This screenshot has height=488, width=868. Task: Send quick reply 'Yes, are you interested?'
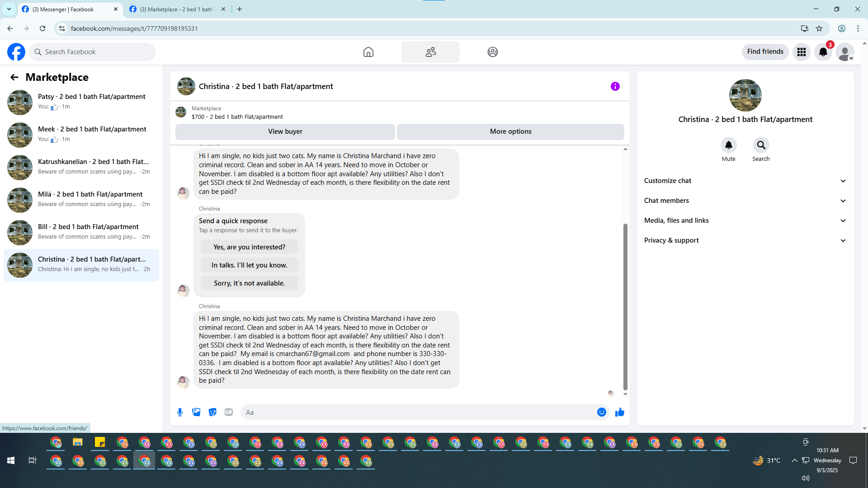(250, 247)
